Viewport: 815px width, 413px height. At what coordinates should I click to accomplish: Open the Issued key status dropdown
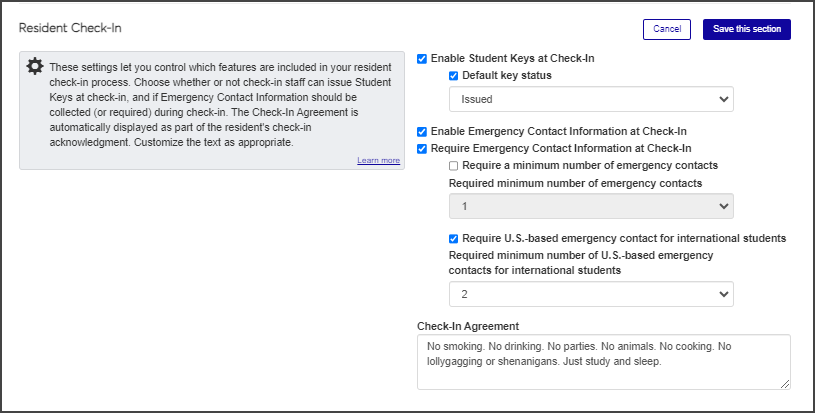tap(591, 100)
